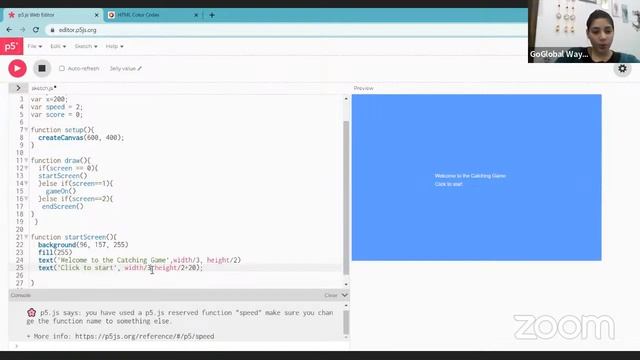
Task: Collapse the console with chevron
Action: coord(344,295)
